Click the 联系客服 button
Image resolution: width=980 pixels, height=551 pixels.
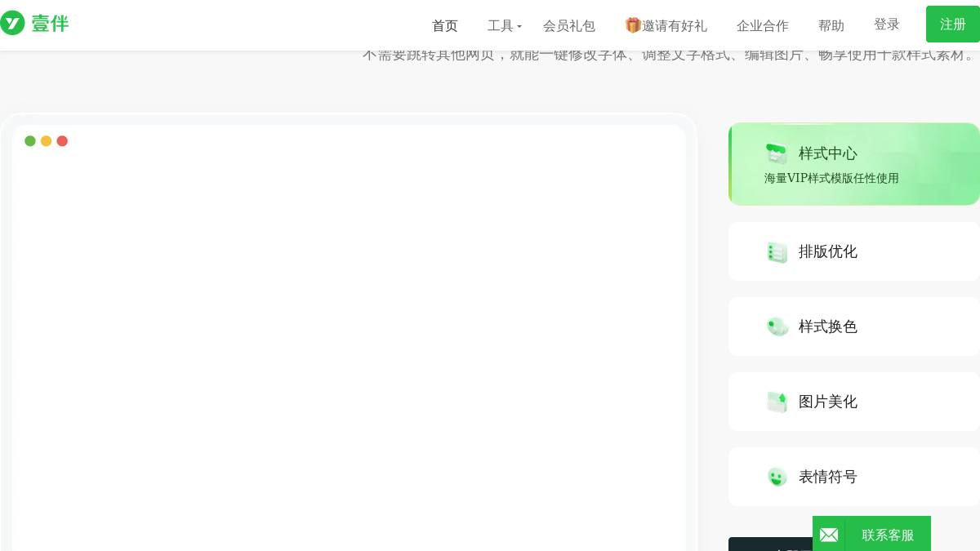pos(871,534)
